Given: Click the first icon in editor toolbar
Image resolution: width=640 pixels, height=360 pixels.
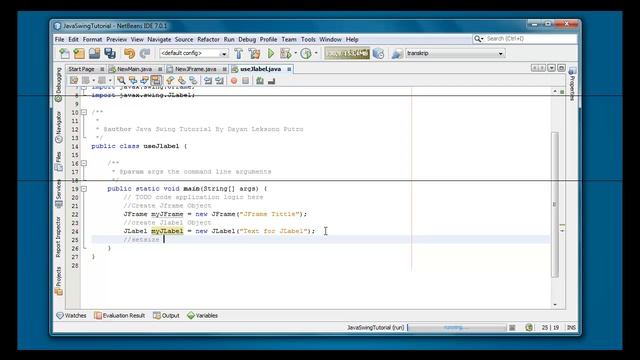Looking at the screenshot, I should pyautogui.click(x=74, y=81).
